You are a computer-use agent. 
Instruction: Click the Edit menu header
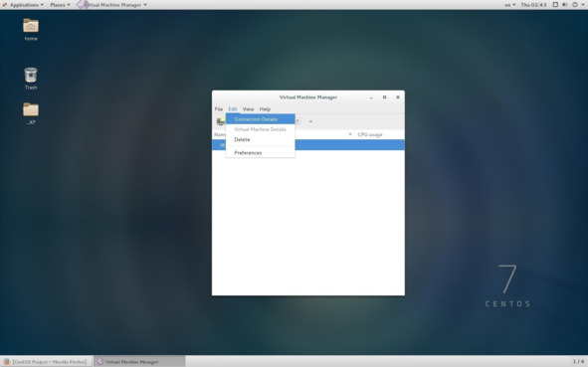point(233,109)
